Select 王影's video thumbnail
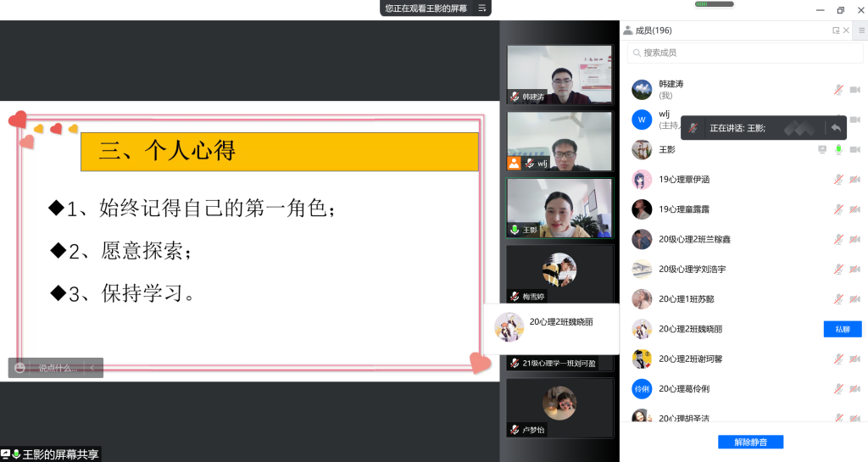 pos(559,208)
